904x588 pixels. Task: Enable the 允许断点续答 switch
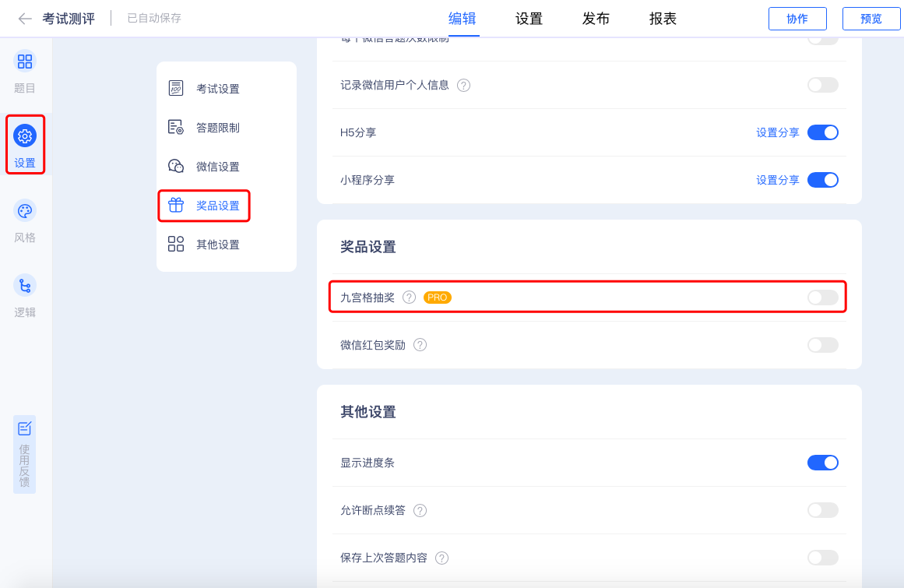823,510
